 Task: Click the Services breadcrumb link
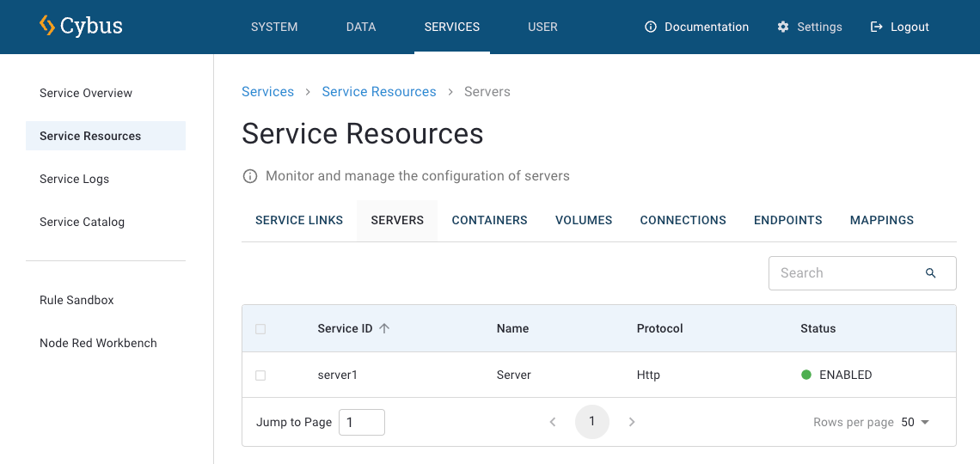[267, 92]
